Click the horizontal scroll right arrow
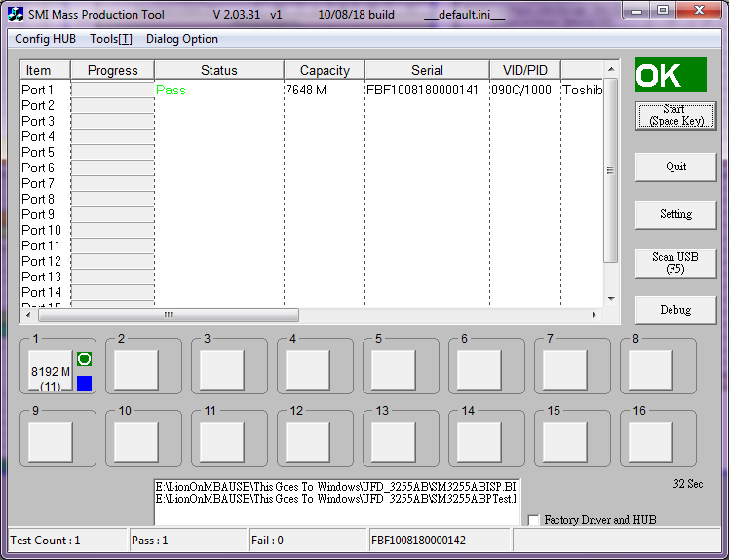Viewport: 729px width, 560px height. point(595,315)
